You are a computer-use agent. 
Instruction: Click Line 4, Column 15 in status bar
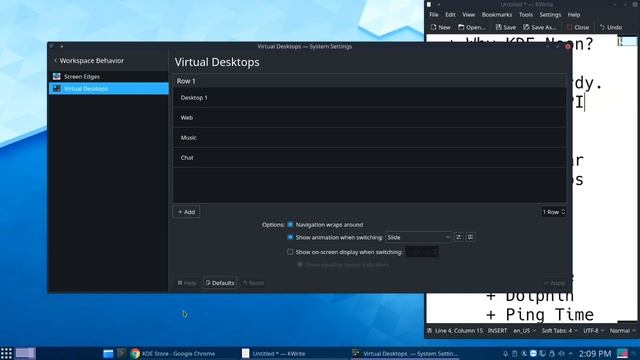[459, 331]
